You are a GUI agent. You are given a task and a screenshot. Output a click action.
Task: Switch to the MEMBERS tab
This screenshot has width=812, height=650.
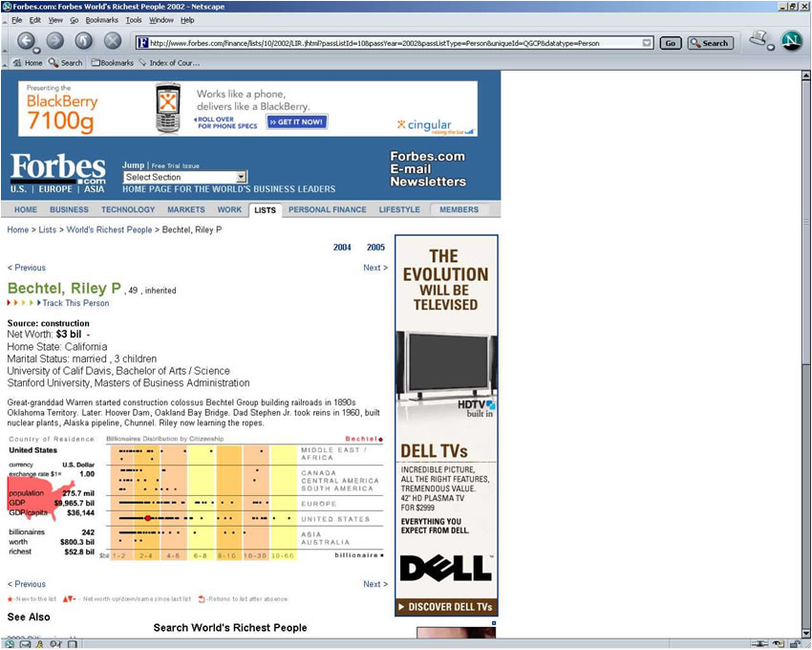(459, 210)
